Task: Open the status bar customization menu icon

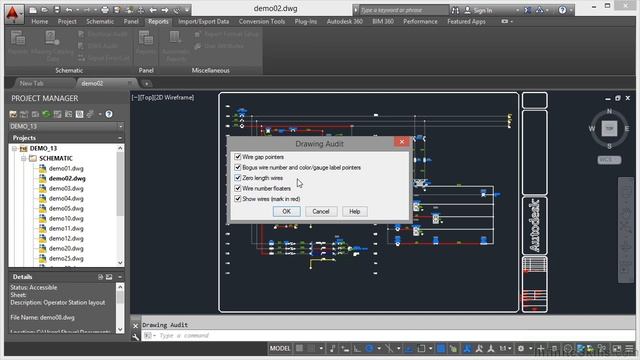Action: [x=629, y=349]
